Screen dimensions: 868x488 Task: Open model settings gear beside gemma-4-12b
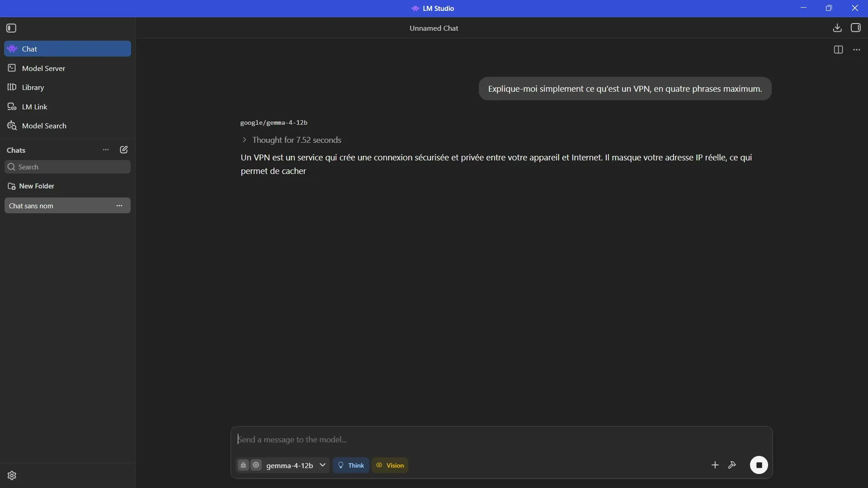point(256,465)
